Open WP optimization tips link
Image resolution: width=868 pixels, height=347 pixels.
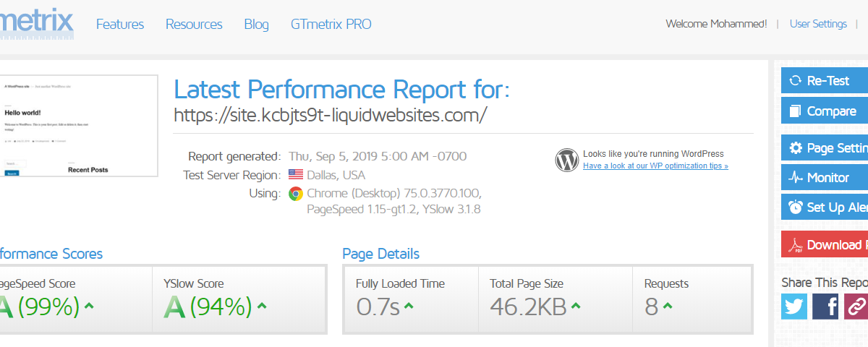655,166
